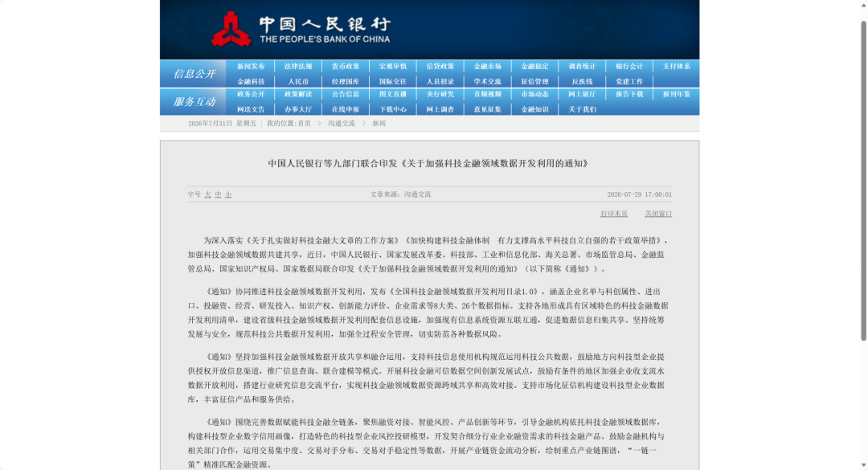Set font size to 大

pyautogui.click(x=207, y=195)
